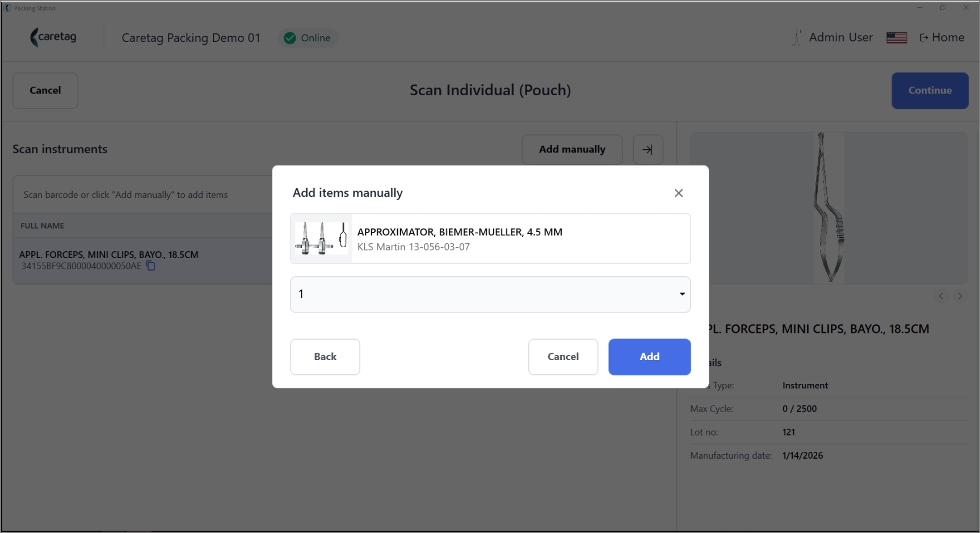This screenshot has height=533, width=980.
Task: Click the Add button in dialog
Action: (649, 357)
